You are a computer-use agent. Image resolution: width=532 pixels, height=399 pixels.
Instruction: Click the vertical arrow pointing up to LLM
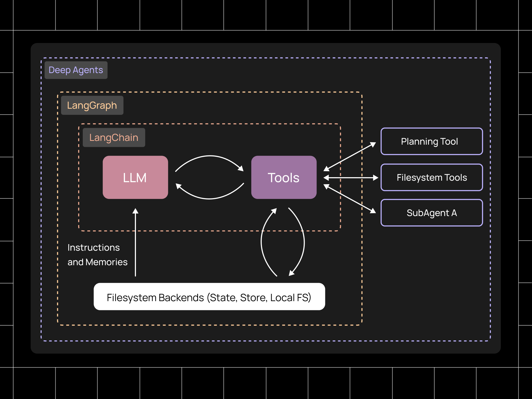135,242
